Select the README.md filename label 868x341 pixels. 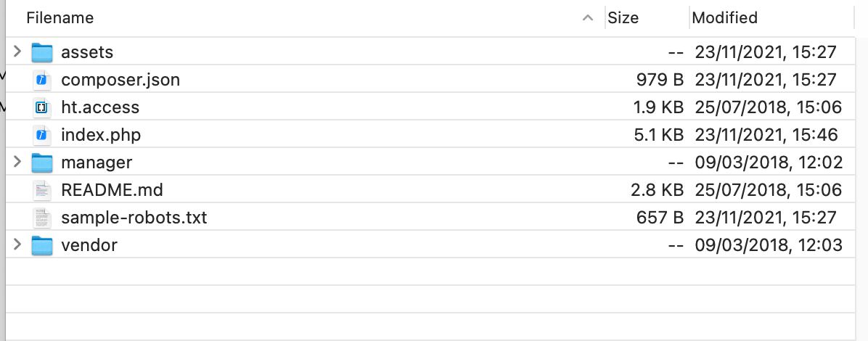(x=112, y=190)
